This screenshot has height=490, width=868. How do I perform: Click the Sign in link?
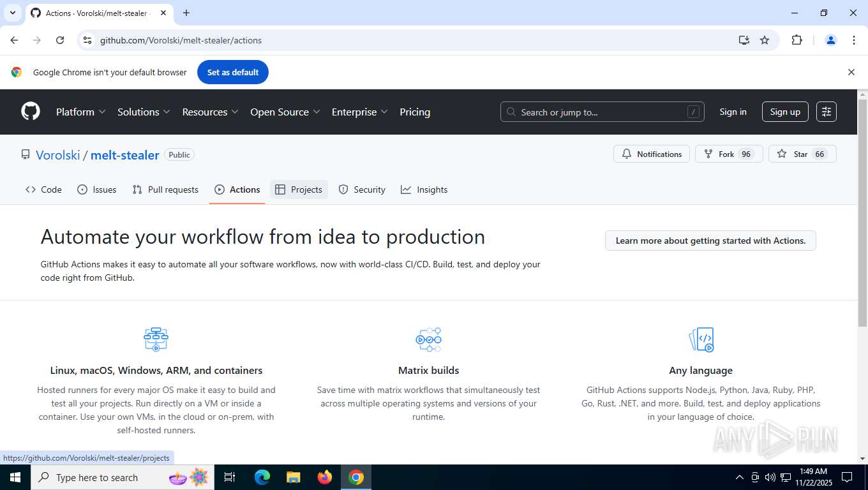[733, 112]
